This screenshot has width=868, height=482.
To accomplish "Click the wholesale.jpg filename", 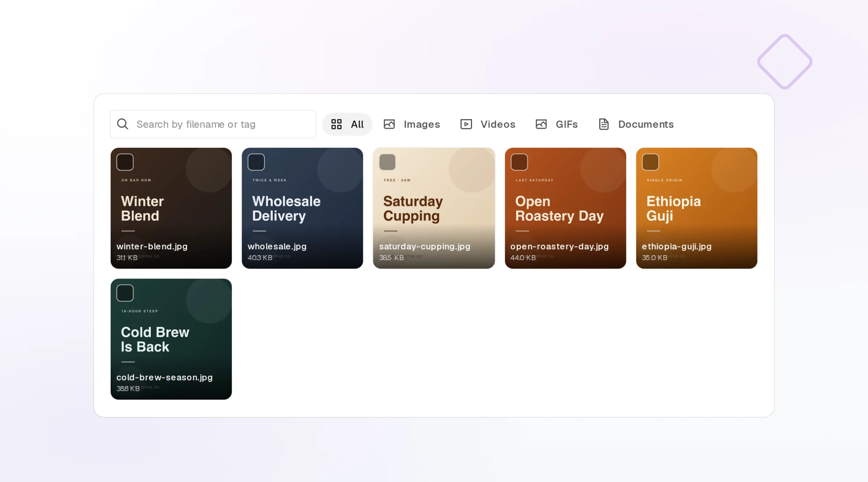I will (x=277, y=246).
